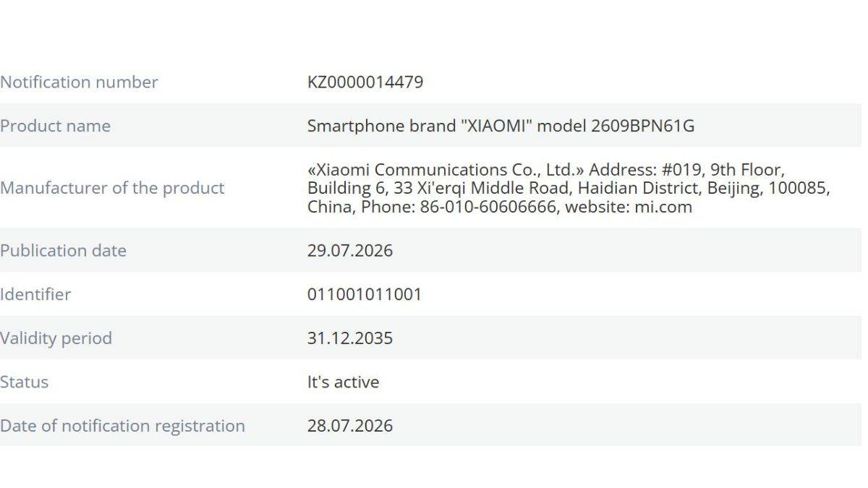Click the Identifier label
868x488 pixels.
(35, 294)
